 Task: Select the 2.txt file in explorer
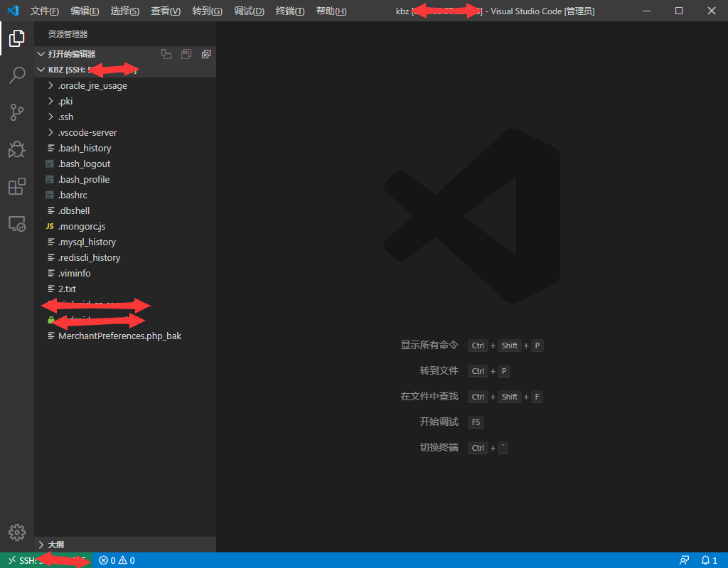click(67, 288)
